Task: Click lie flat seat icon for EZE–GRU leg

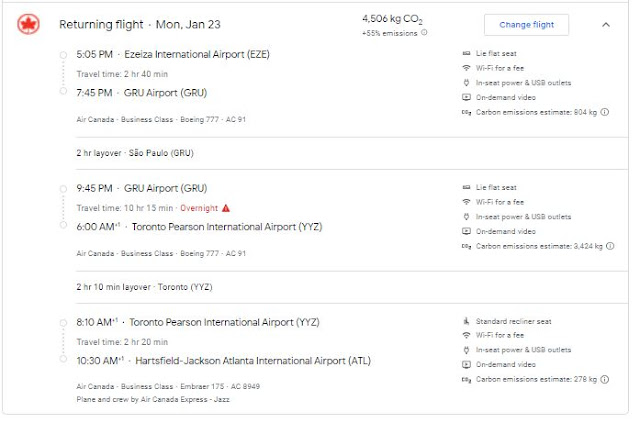Action: pyautogui.click(x=466, y=52)
